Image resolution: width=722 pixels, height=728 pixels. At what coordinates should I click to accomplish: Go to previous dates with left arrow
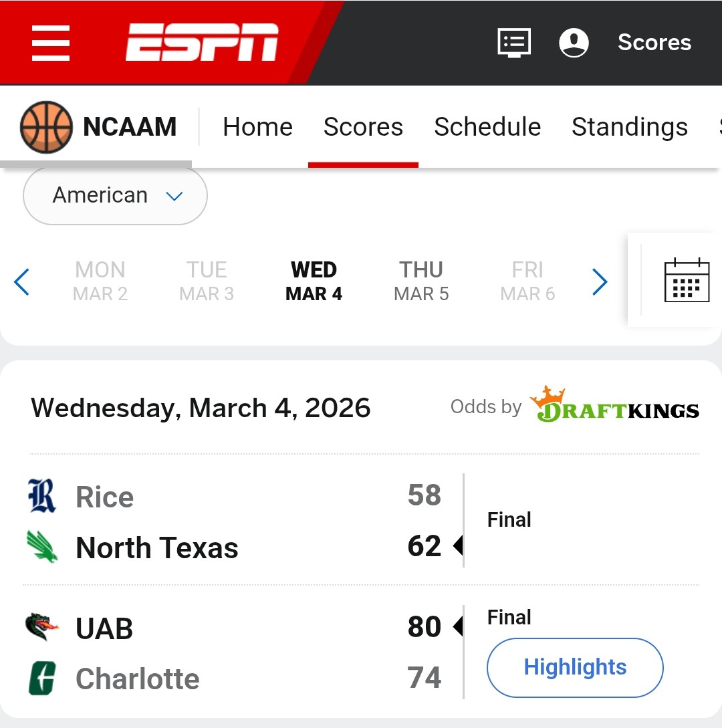22,281
